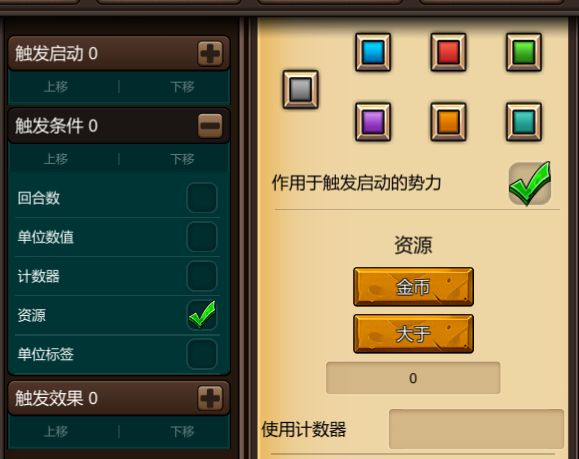Pick the orange faction color square
Image resolution: width=579 pixels, height=459 pixels.
coord(448,122)
